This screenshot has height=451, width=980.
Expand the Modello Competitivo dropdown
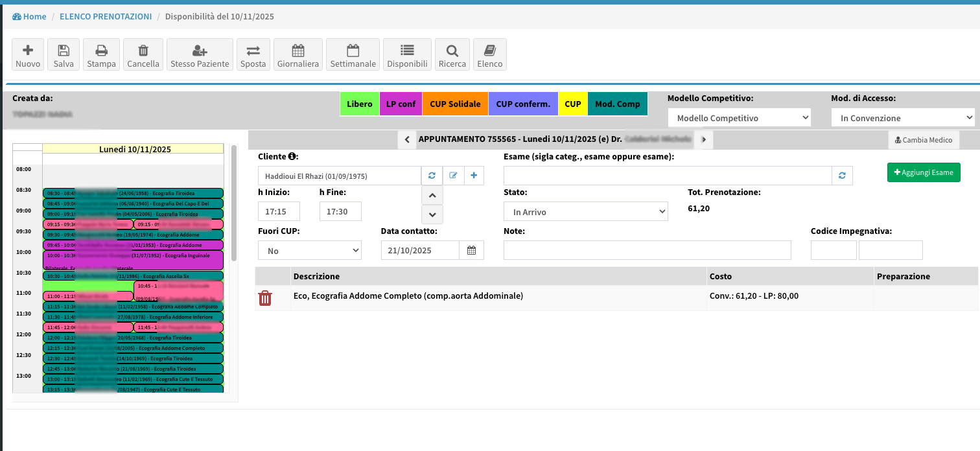pyautogui.click(x=740, y=118)
